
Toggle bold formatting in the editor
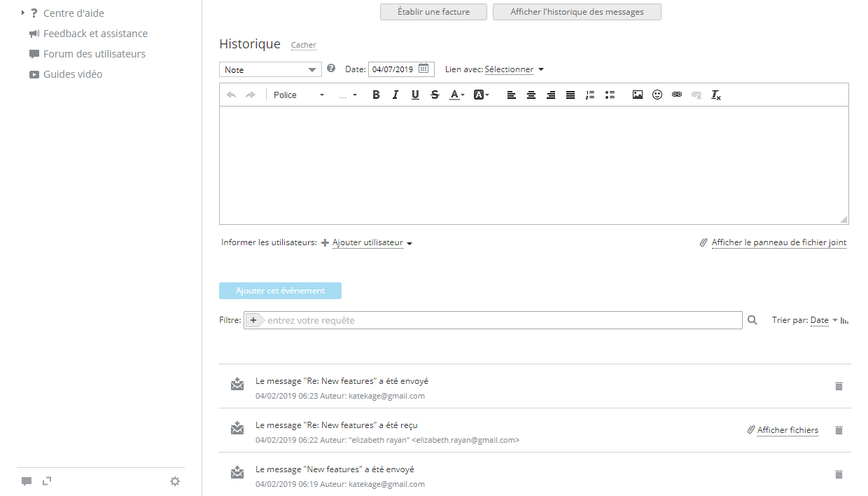click(x=376, y=95)
